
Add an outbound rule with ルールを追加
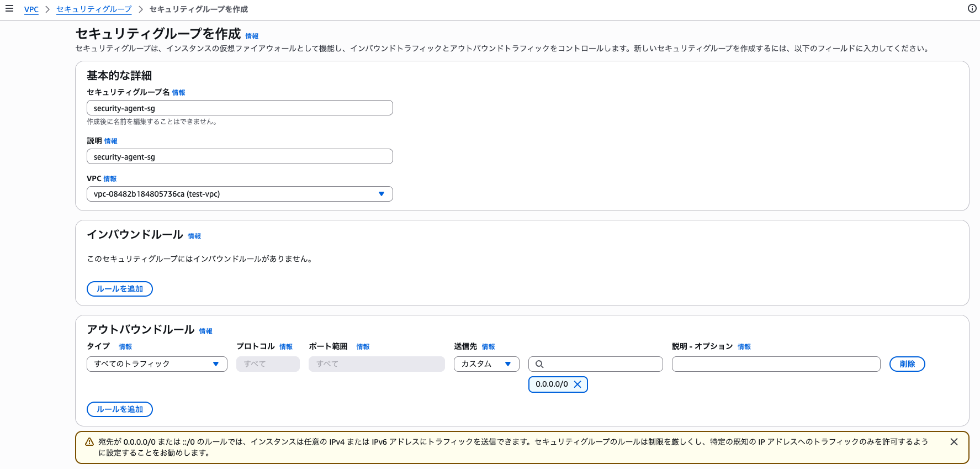(x=120, y=409)
